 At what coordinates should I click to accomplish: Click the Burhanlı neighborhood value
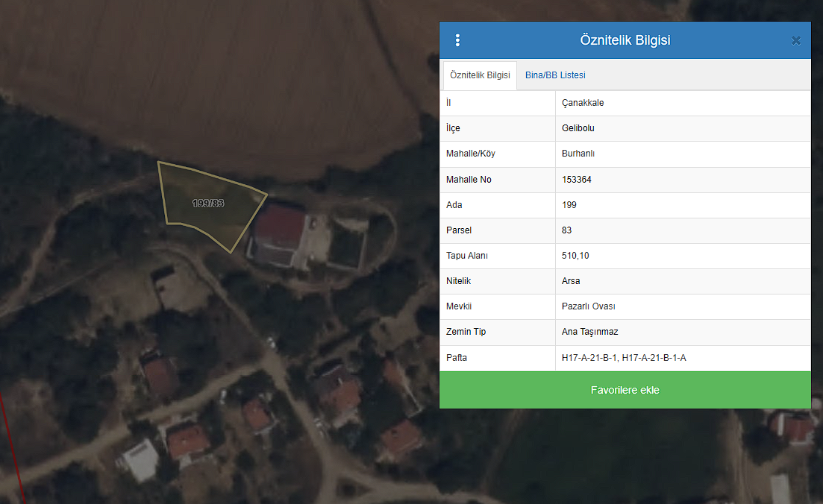click(x=578, y=154)
